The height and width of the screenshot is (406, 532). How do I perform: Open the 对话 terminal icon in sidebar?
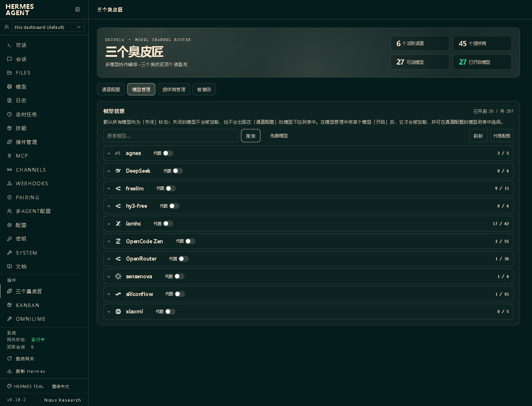[10, 45]
